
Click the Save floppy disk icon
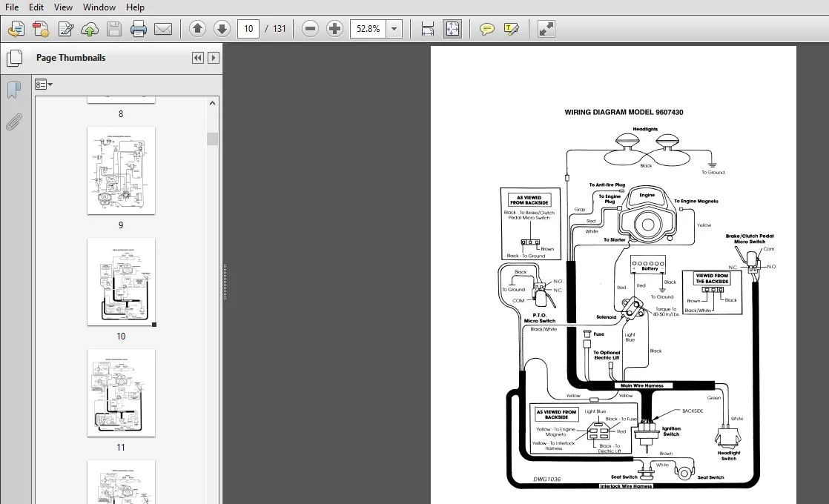pos(114,28)
